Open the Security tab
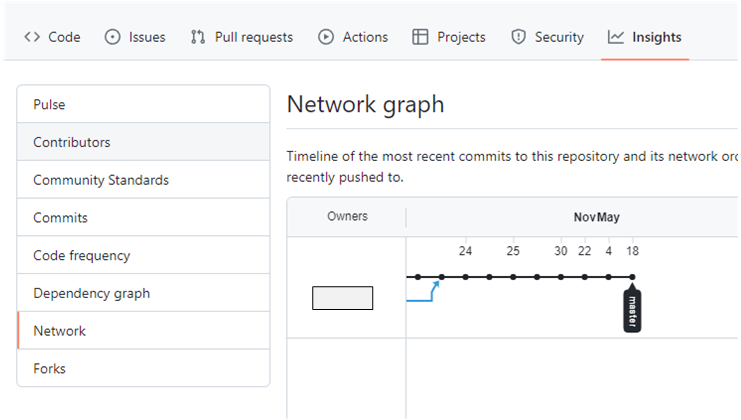This screenshot has height=420, width=741. point(547,37)
